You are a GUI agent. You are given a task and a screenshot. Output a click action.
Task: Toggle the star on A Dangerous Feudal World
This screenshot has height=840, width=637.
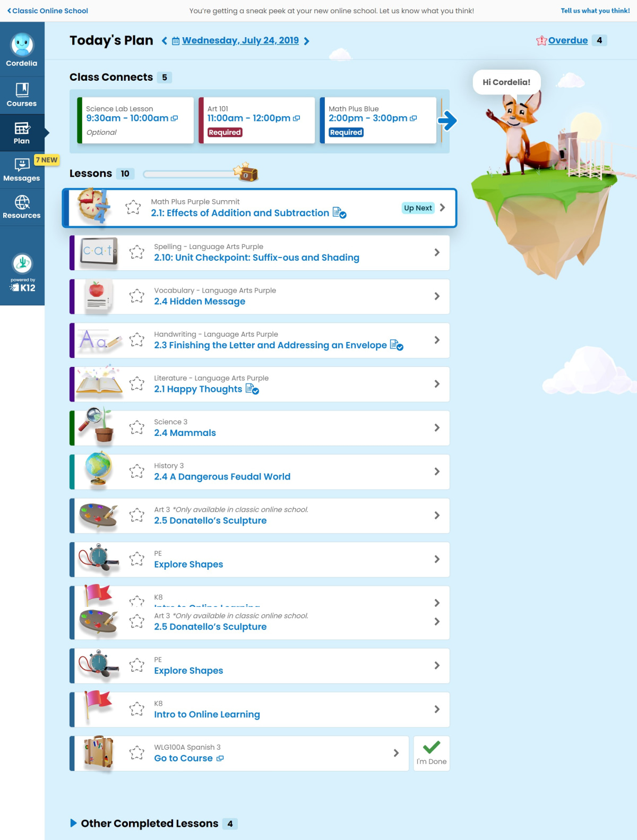coord(136,472)
